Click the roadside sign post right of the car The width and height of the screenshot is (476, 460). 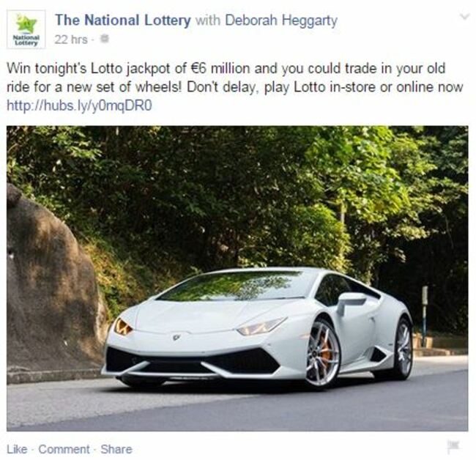click(x=425, y=316)
